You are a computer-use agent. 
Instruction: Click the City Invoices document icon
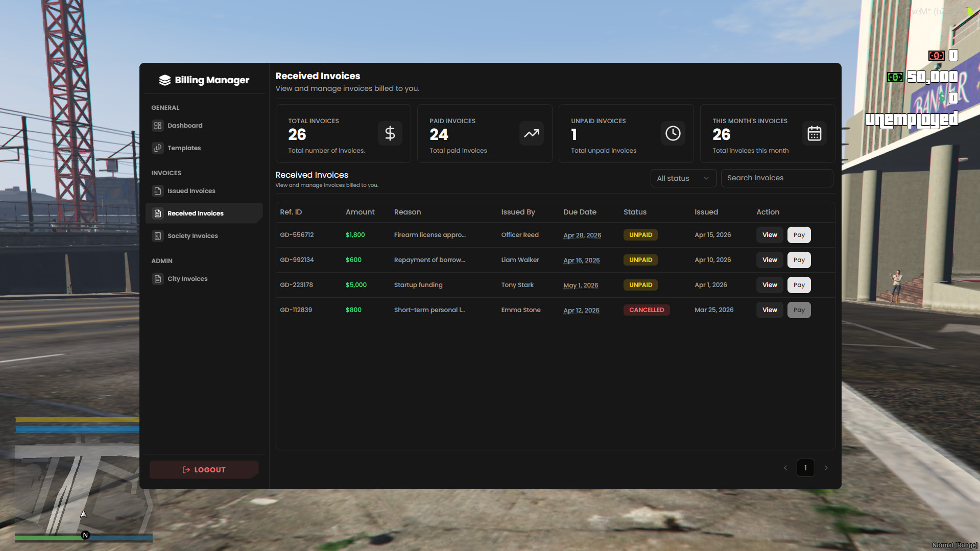(x=158, y=279)
